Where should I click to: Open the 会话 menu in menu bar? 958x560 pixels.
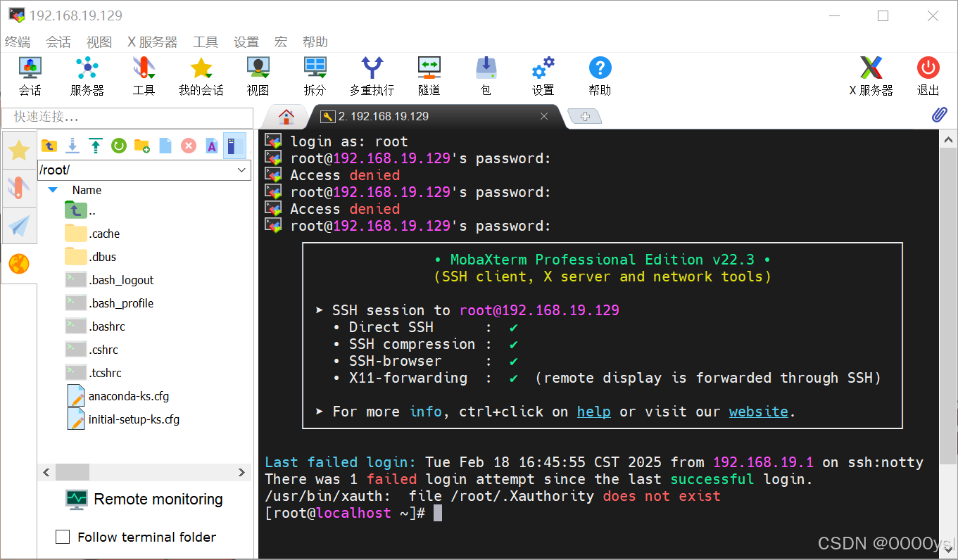[x=58, y=42]
